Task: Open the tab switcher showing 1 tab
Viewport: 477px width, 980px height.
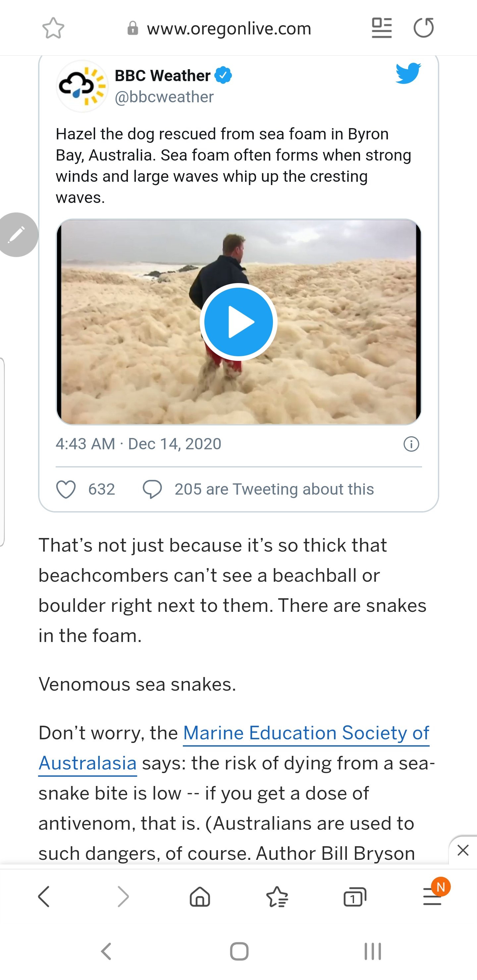Action: (354, 897)
